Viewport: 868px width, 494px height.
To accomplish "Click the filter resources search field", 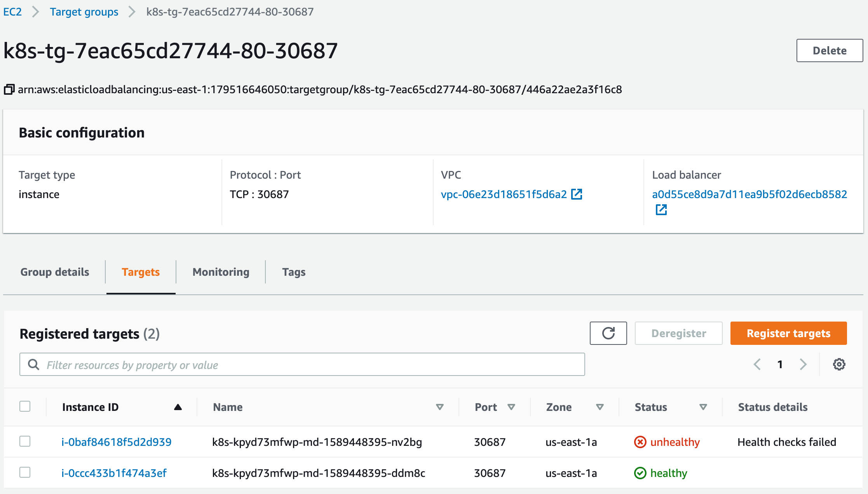I will coord(302,364).
